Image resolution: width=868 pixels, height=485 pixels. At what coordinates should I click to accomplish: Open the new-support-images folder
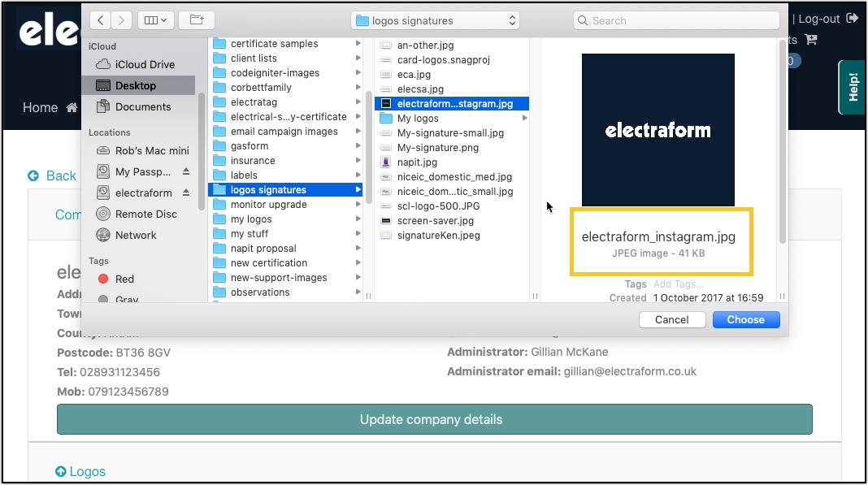285,277
